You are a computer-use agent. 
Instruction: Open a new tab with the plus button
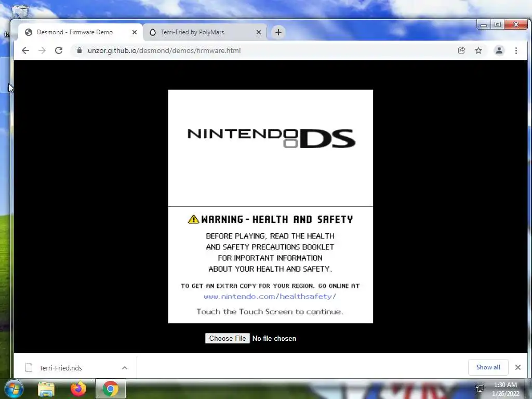click(278, 32)
